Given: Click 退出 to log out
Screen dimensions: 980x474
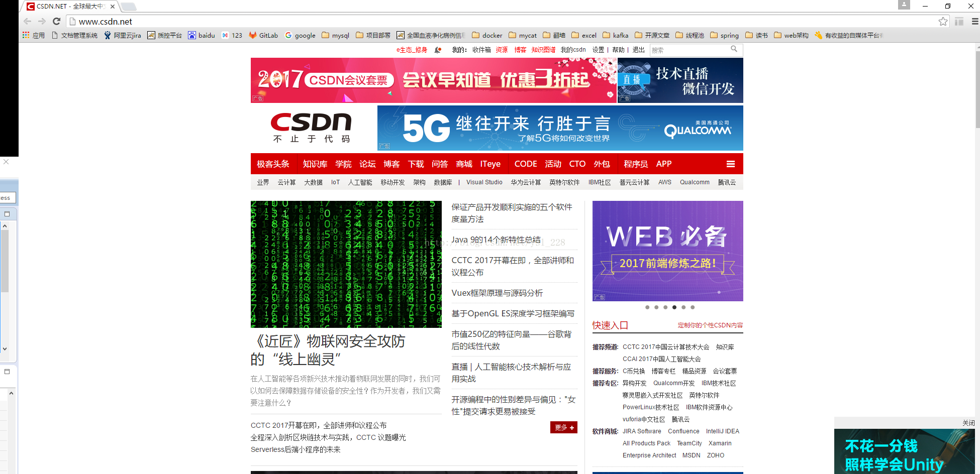Looking at the screenshot, I should tap(638, 50).
